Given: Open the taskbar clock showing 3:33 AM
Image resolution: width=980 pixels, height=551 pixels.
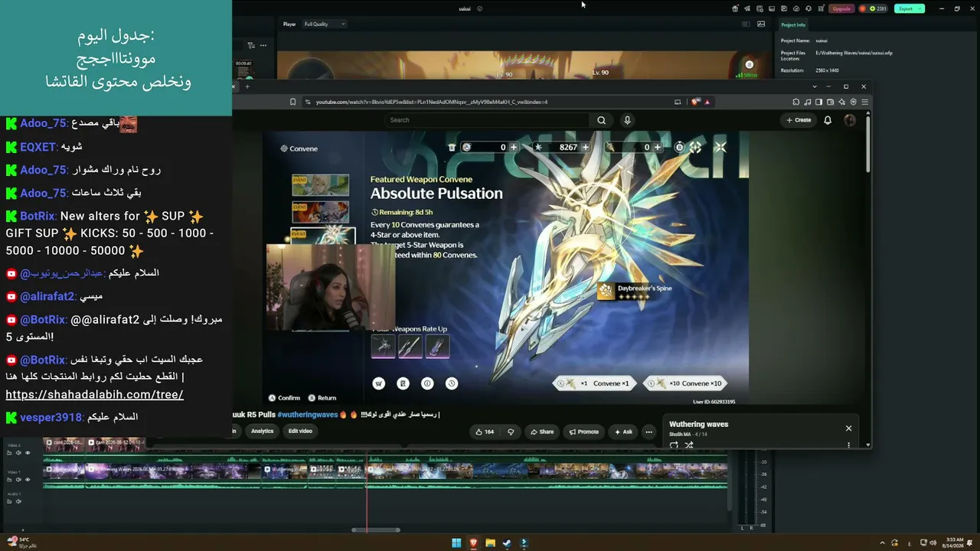Looking at the screenshot, I should pos(953,543).
